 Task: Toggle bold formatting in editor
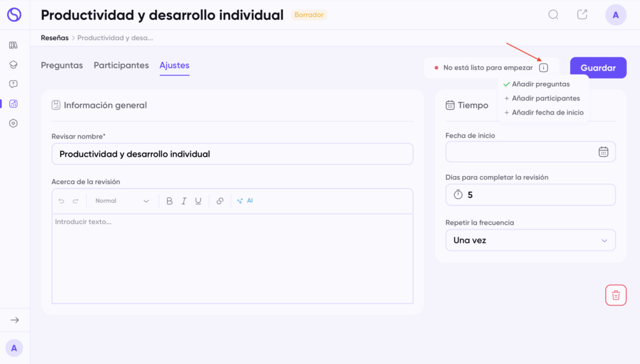[x=169, y=201]
